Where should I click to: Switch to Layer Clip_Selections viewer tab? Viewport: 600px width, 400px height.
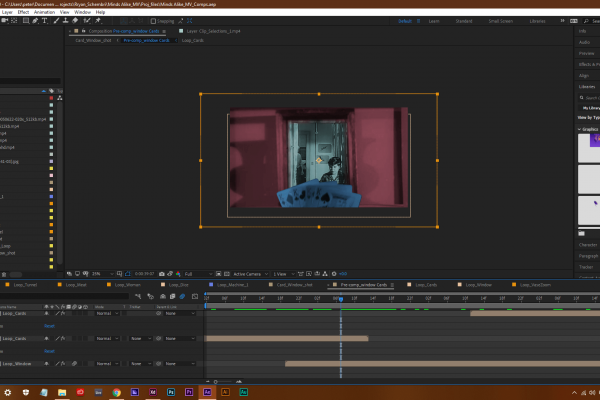pos(213,31)
